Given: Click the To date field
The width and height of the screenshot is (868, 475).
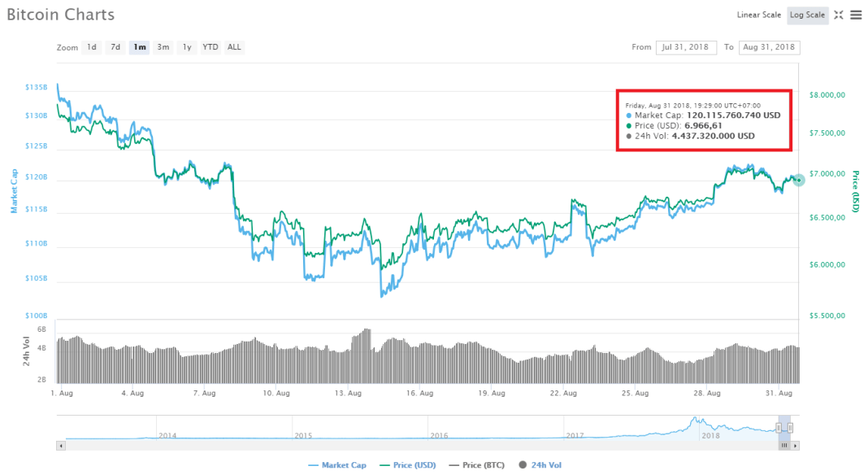Looking at the screenshot, I should [x=769, y=47].
